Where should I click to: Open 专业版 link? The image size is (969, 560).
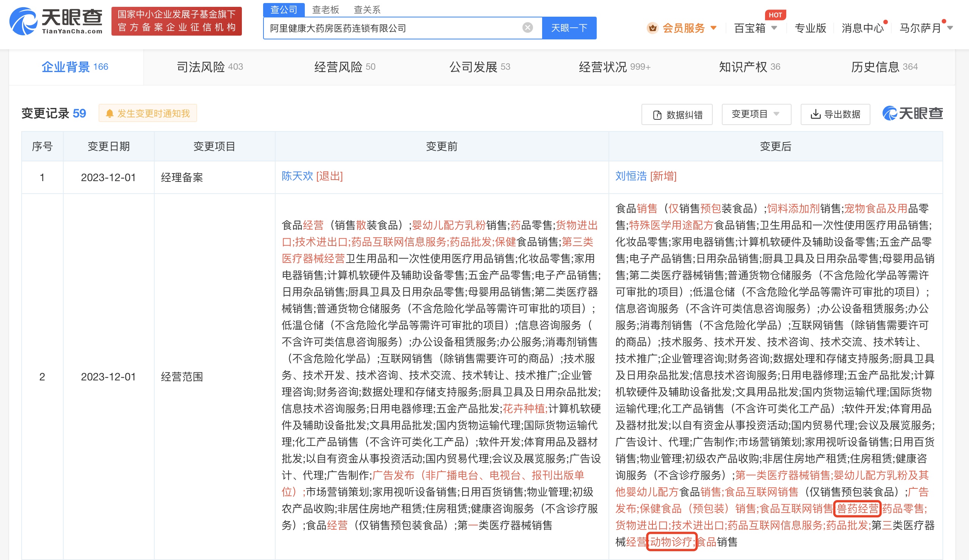pyautogui.click(x=810, y=28)
